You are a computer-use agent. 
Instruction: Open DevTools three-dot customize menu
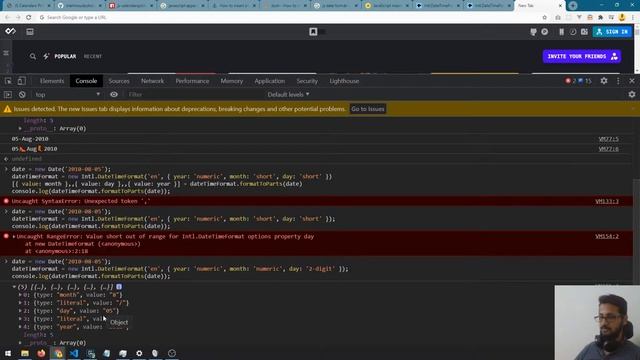[618, 81]
